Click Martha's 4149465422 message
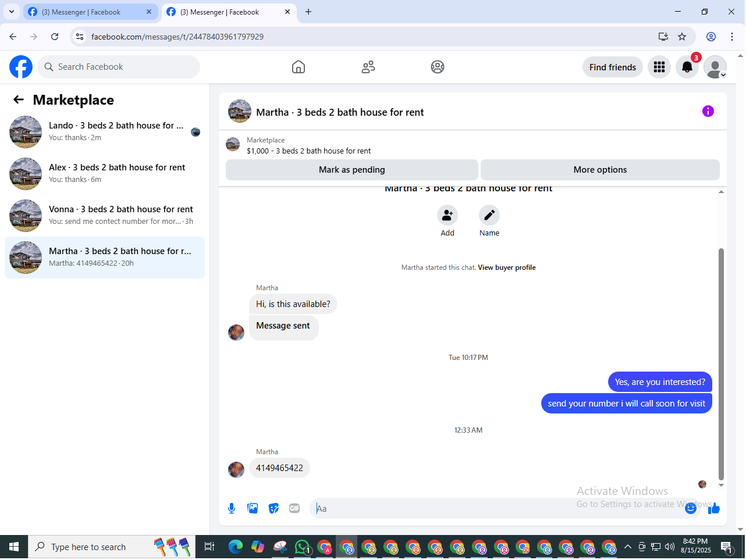The width and height of the screenshot is (746, 560). pos(279,468)
